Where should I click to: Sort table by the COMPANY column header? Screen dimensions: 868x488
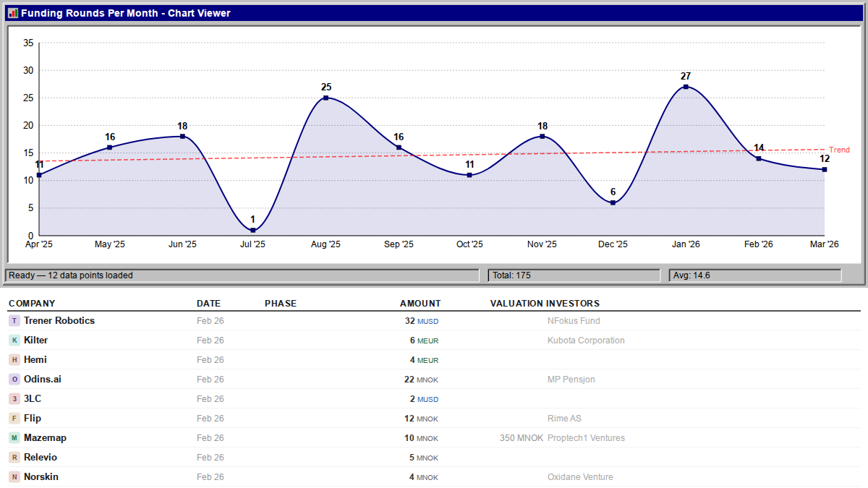point(32,304)
